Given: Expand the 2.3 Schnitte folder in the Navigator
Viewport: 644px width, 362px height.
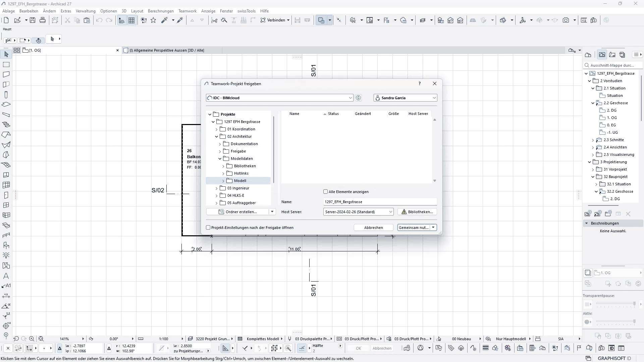Looking at the screenshot, I should coord(593,140).
